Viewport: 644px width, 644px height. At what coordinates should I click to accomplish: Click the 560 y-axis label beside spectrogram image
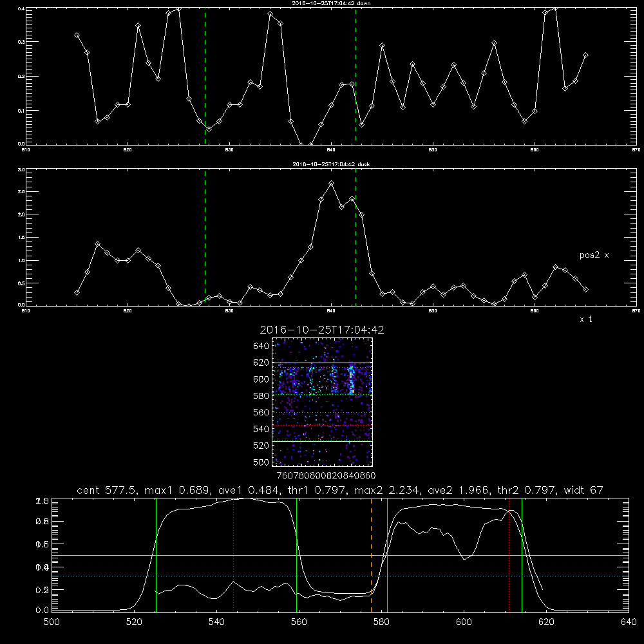[261, 412]
